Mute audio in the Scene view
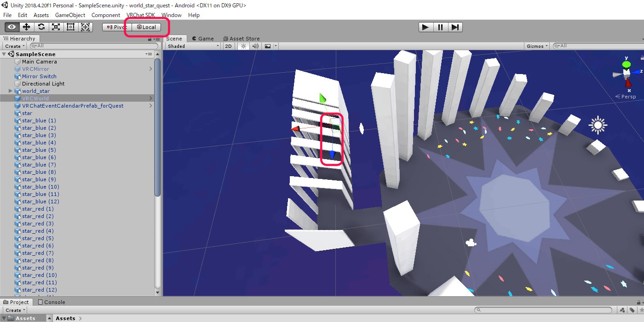This screenshot has width=644, height=322. (x=254, y=46)
